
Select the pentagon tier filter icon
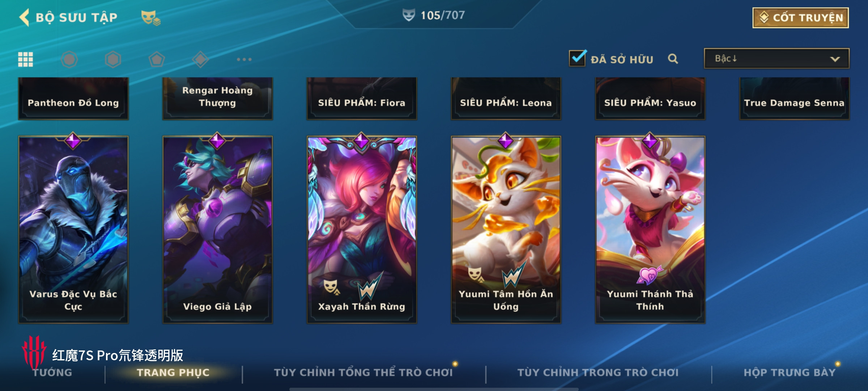coord(157,59)
